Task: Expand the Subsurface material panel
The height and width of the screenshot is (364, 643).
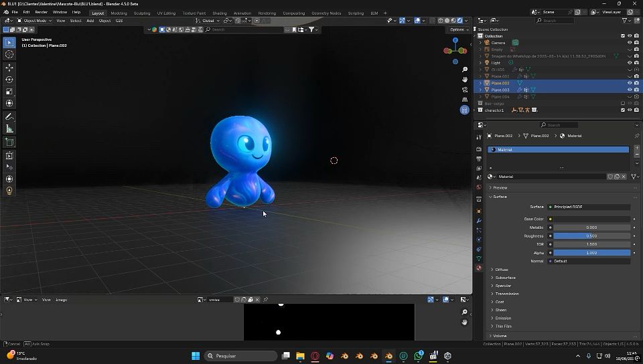Action: coord(505,278)
